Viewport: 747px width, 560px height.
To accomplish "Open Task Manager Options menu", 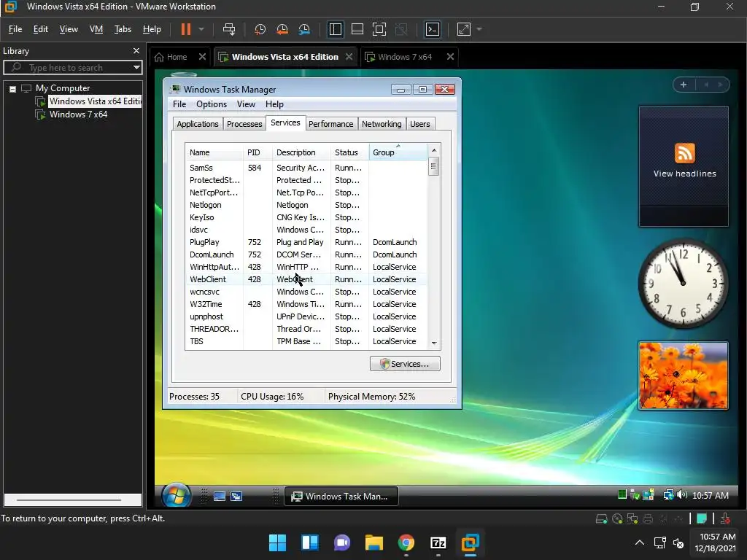I will 212,104.
